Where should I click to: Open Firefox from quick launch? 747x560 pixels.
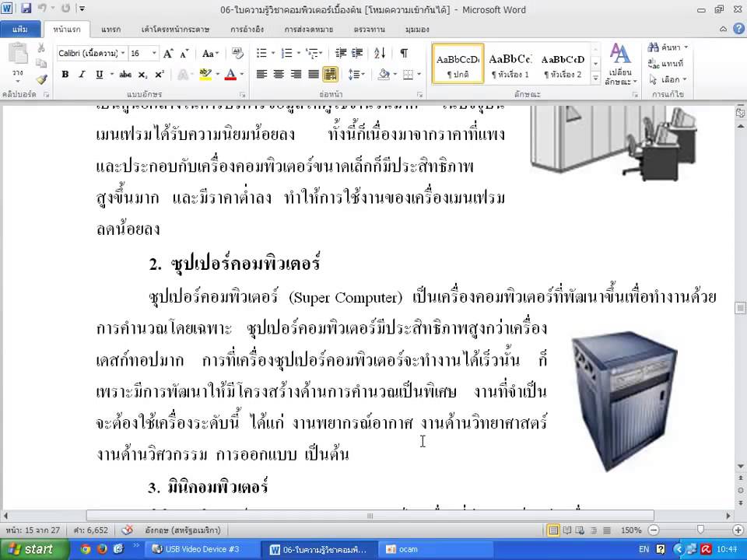pos(101,549)
